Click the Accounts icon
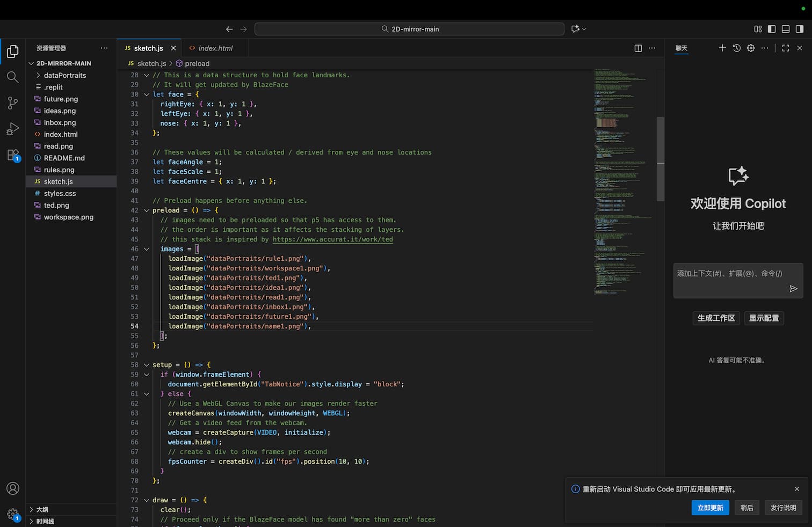Screen dimensions: 812x527 (x=12, y=488)
